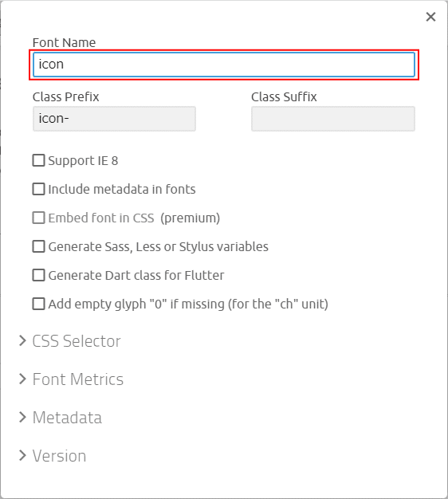448x499 pixels.
Task: Check the Add empty glyph "0" checkbox
Action: (x=38, y=304)
